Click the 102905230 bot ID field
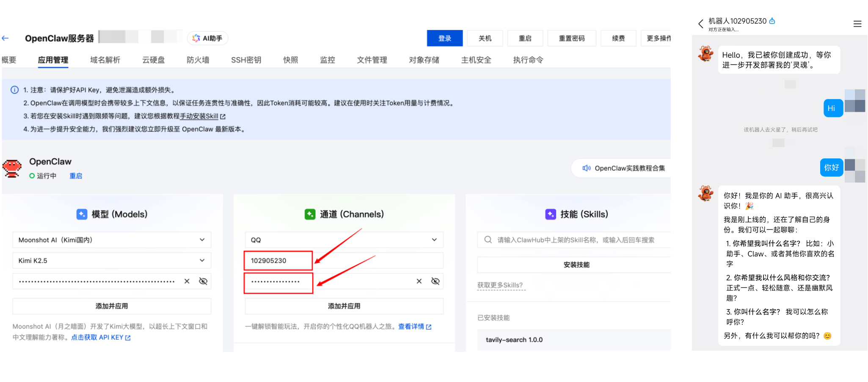 pyautogui.click(x=344, y=260)
